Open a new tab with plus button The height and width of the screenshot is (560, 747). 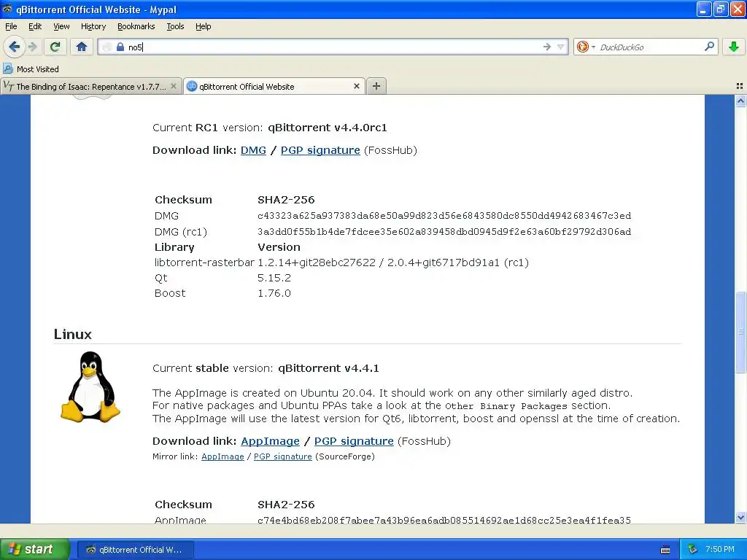pyautogui.click(x=376, y=86)
